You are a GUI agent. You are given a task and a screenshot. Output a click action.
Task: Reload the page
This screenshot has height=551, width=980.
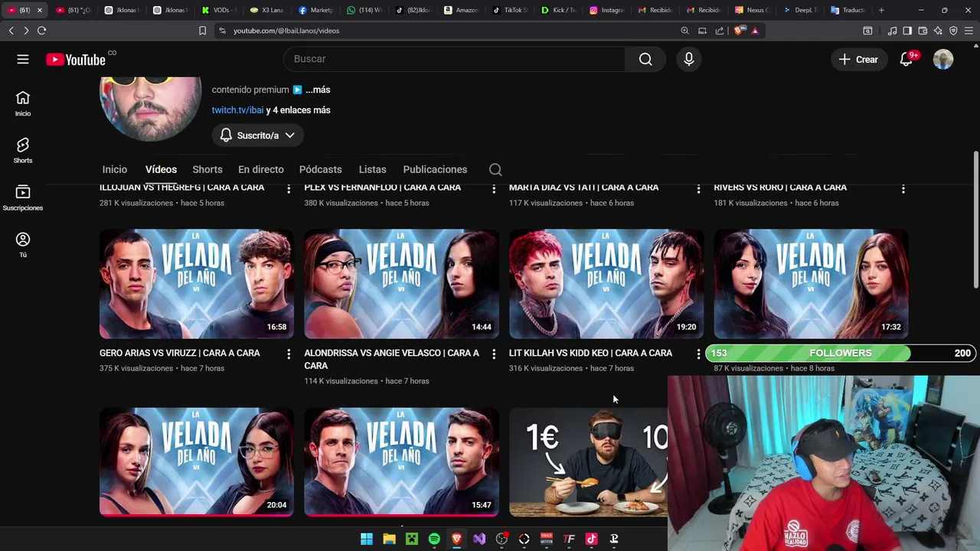click(x=41, y=31)
